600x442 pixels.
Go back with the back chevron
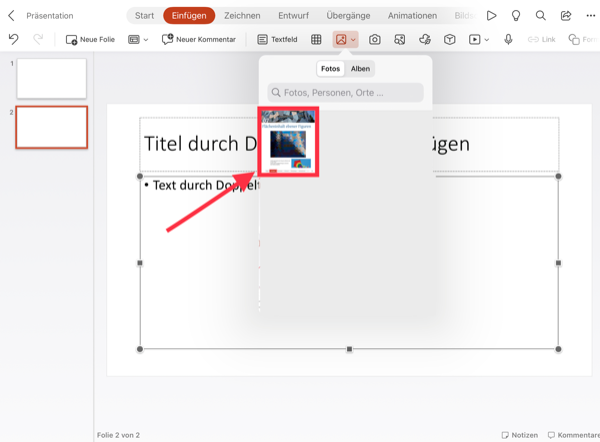coord(11,16)
